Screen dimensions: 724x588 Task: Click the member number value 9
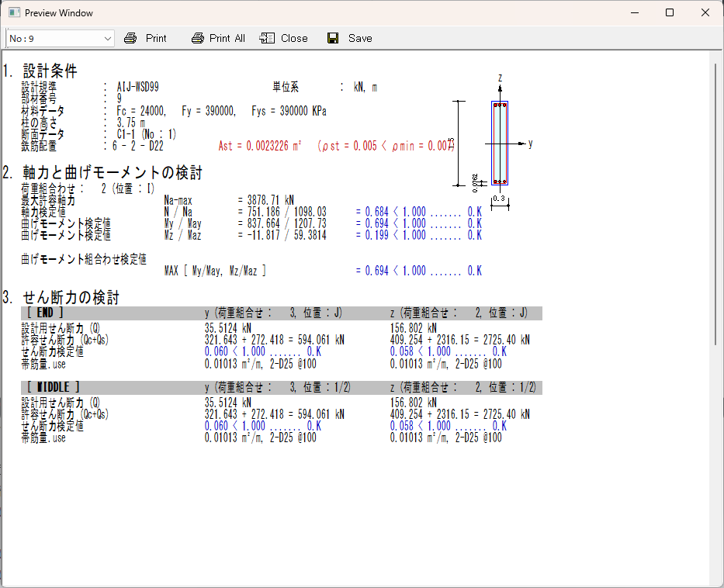tap(120, 99)
